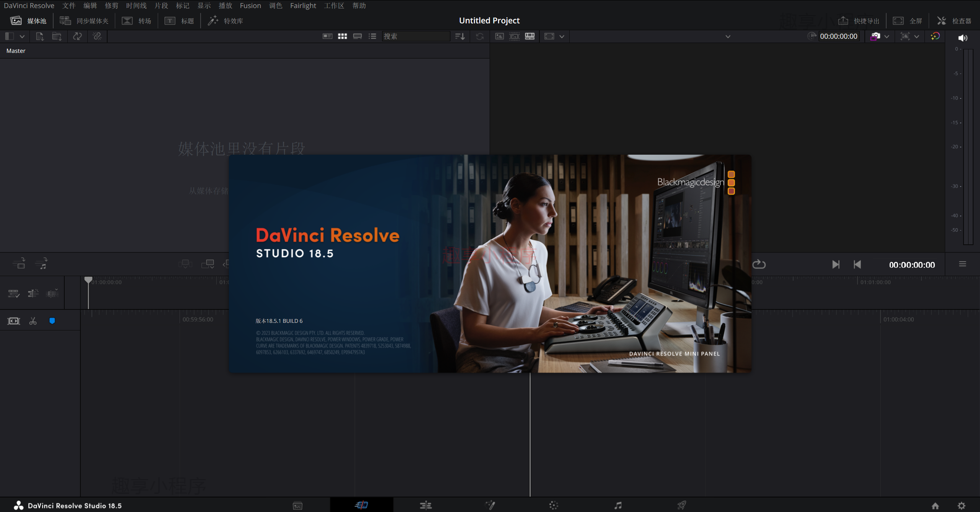980x512 pixels.
Task: Toggle loop playback button
Action: tap(759, 264)
